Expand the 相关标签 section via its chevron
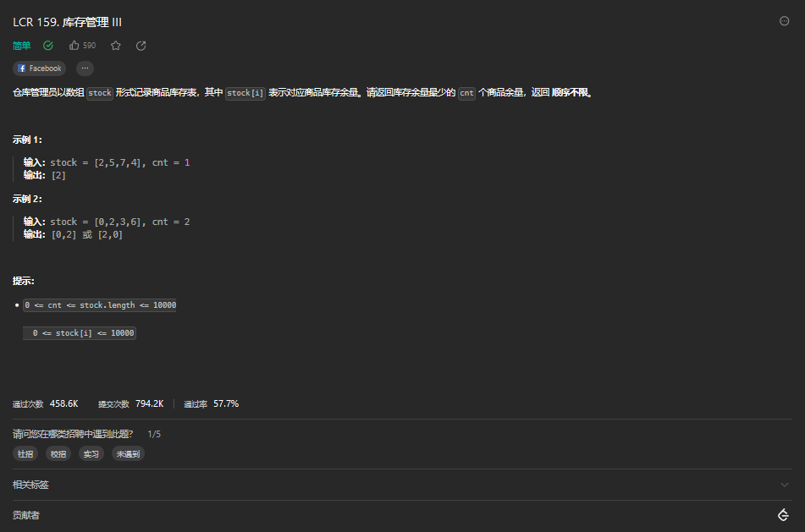805x532 pixels. [786, 484]
